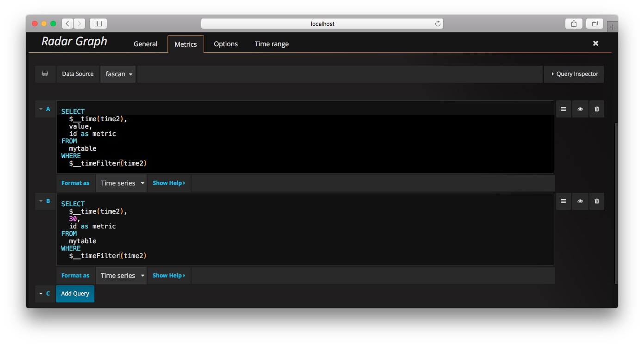Click the vertical scrollbar on the right

(616, 203)
